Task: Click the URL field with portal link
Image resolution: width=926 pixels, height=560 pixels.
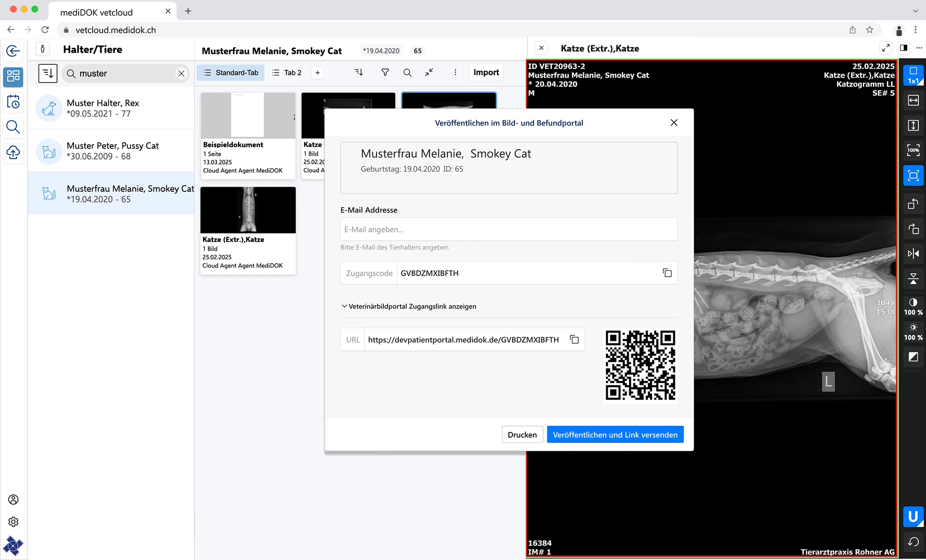Action: click(463, 339)
